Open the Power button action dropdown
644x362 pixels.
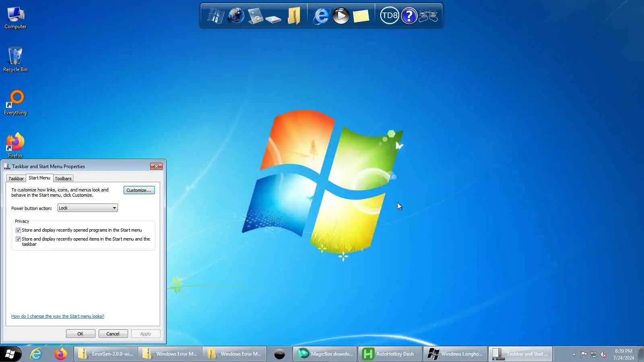[x=88, y=208]
